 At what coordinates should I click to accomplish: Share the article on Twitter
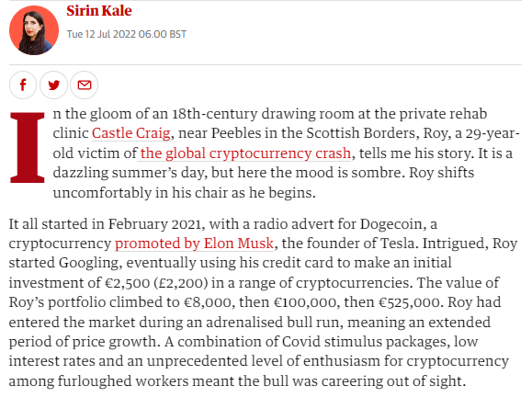[x=53, y=85]
